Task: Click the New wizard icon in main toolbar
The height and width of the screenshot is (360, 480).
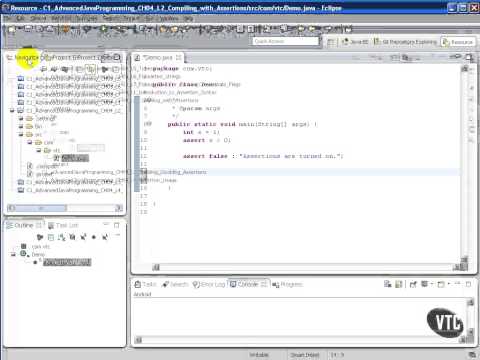Action: click(11, 30)
